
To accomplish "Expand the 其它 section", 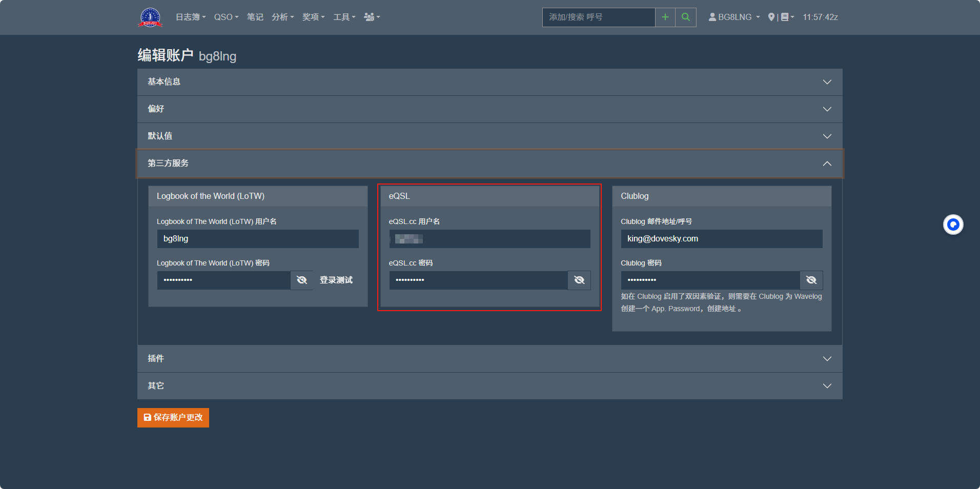I will (490, 386).
